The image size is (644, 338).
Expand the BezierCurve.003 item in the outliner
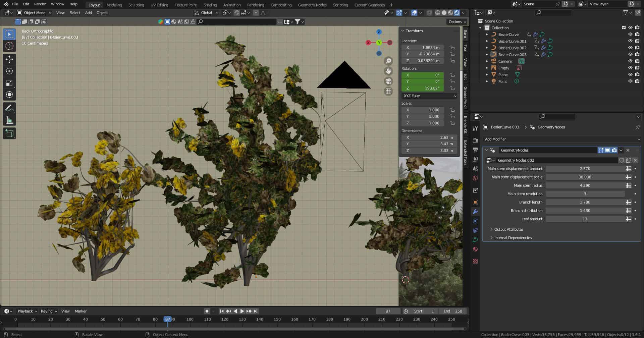487,54
